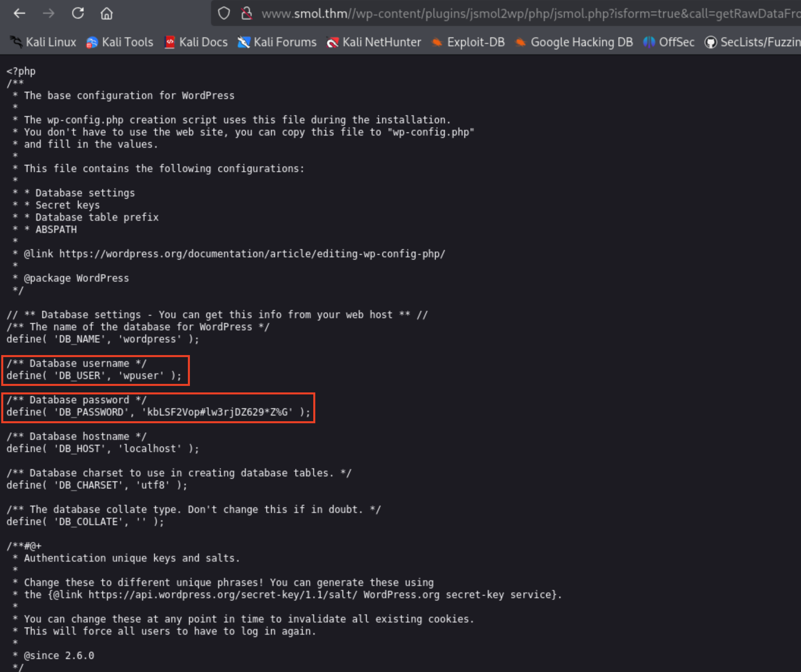This screenshot has width=801, height=672.
Task: Click the insecure connection padlock icon
Action: [246, 13]
